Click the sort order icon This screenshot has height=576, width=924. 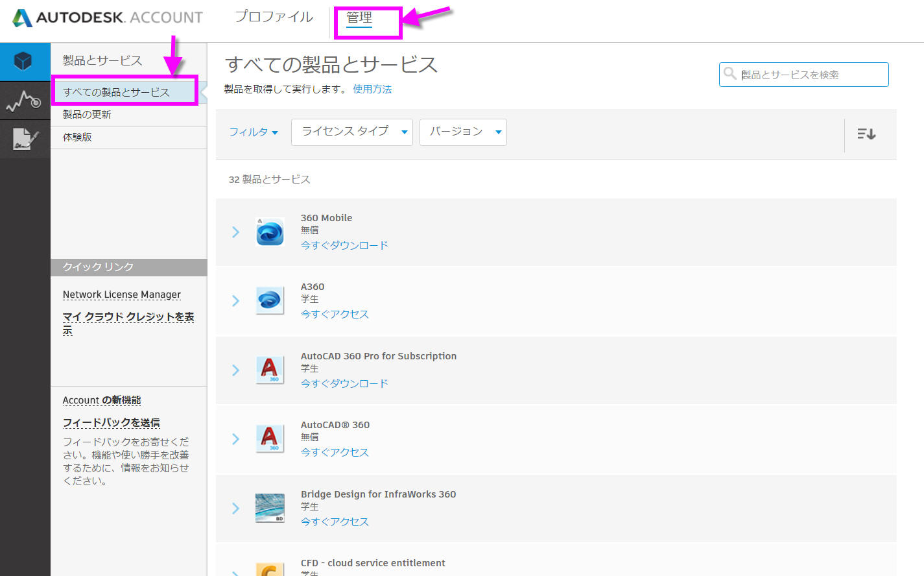click(866, 134)
